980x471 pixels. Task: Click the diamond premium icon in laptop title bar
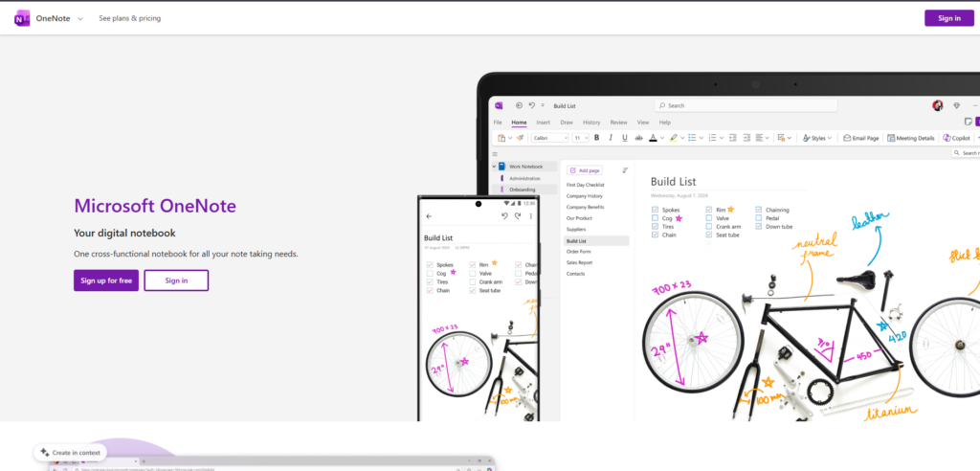tap(956, 105)
